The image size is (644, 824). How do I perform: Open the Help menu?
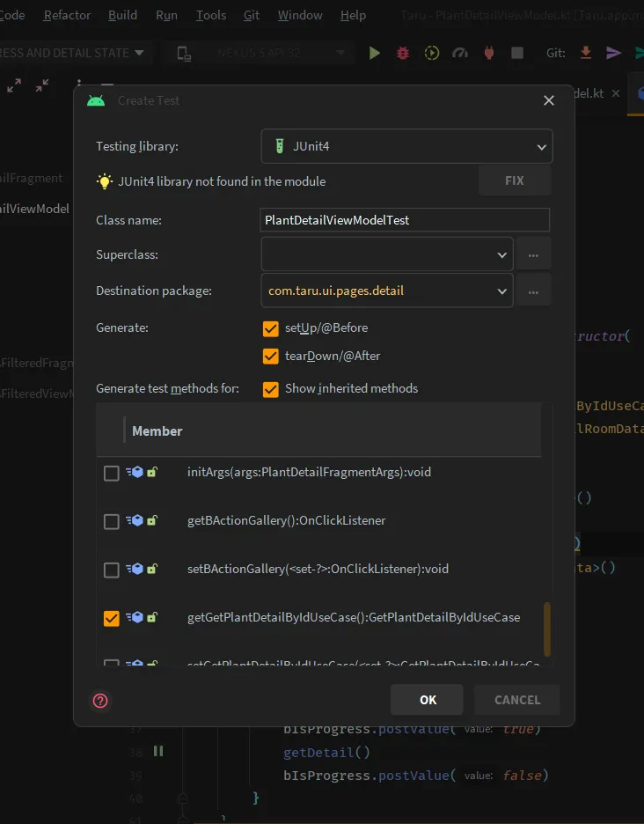(353, 15)
